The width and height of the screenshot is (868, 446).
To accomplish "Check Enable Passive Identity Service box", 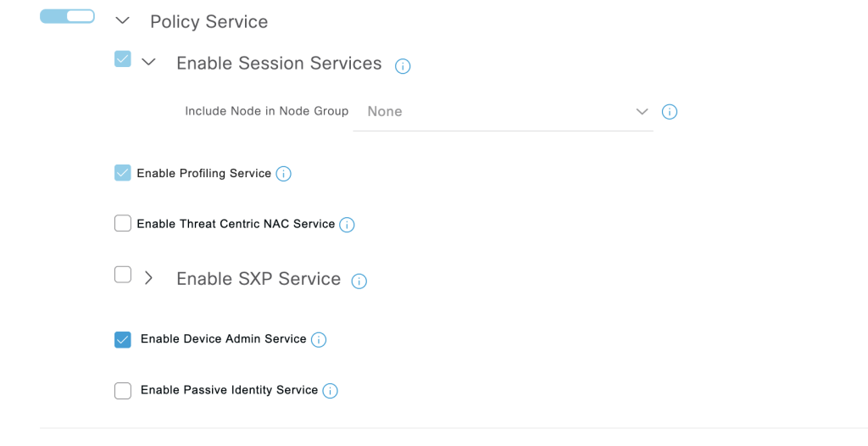I will [x=123, y=390].
